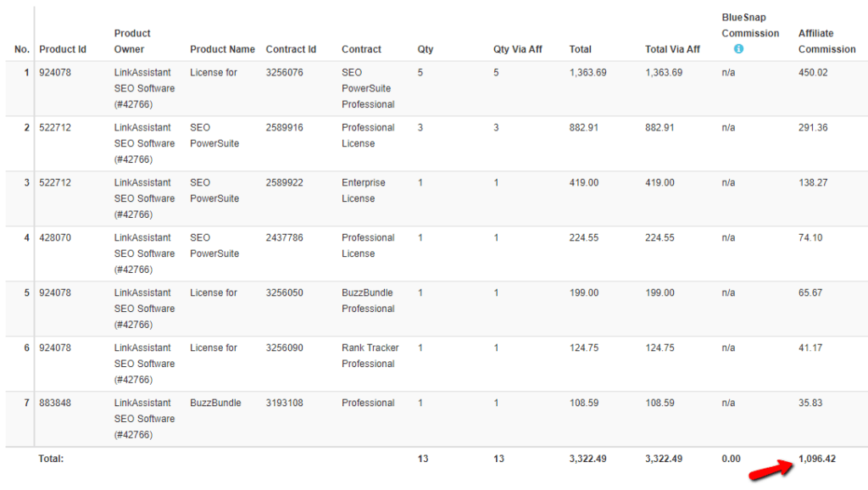Click the grand Total 3,322.49 in footer
Image resolution: width=868 pixels, height=490 pixels.
pos(587,459)
